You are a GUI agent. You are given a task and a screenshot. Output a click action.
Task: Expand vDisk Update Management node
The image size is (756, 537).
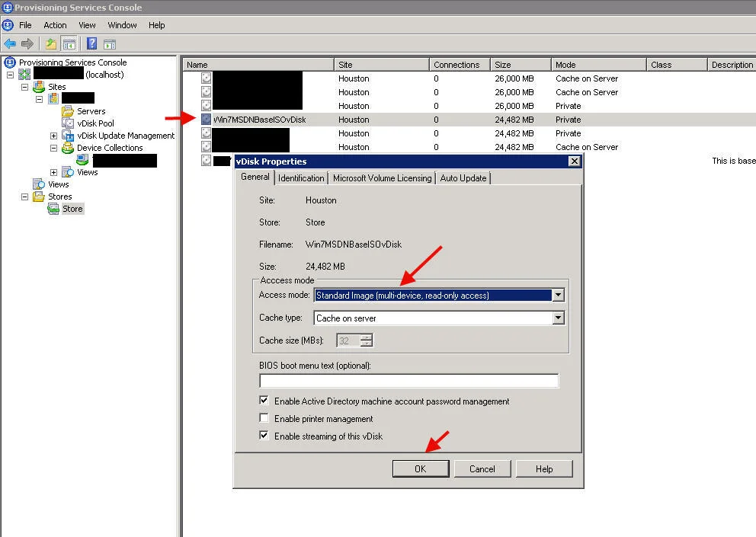point(53,136)
